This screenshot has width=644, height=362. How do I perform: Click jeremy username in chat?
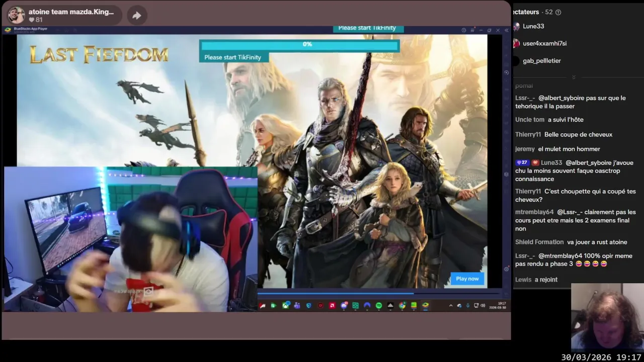[525, 149]
